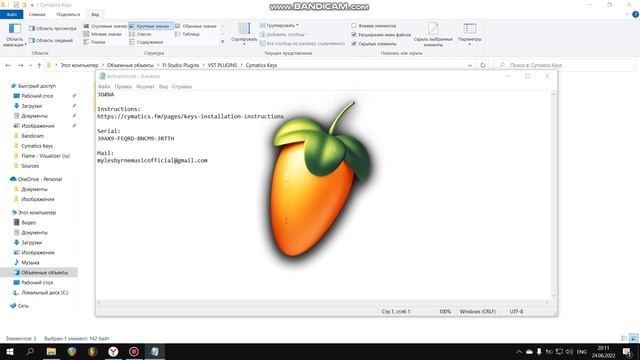Show hidden system tray icons chevron
Screen dimensions: 640x360
click(x=519, y=351)
